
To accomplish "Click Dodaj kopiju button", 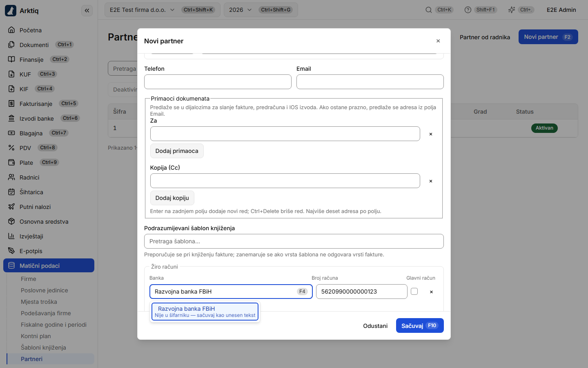I will click(x=172, y=198).
